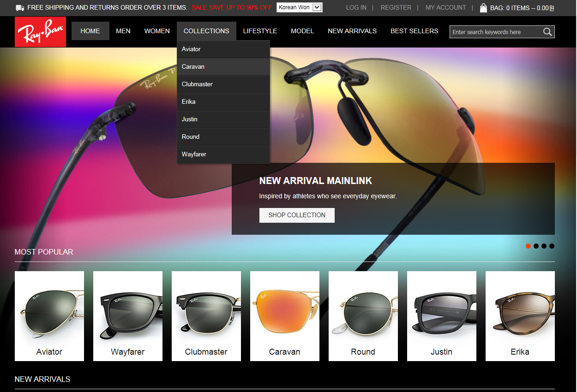Click the delivery truck icon

coord(20,8)
